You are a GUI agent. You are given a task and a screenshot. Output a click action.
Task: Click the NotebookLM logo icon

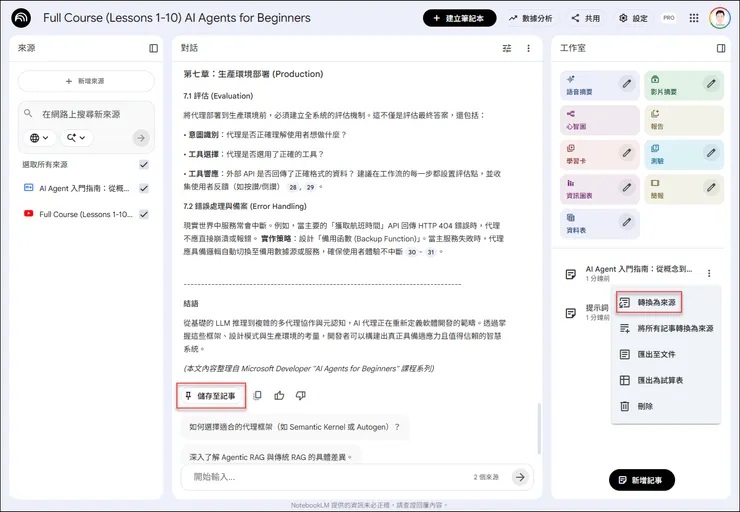coord(21,18)
